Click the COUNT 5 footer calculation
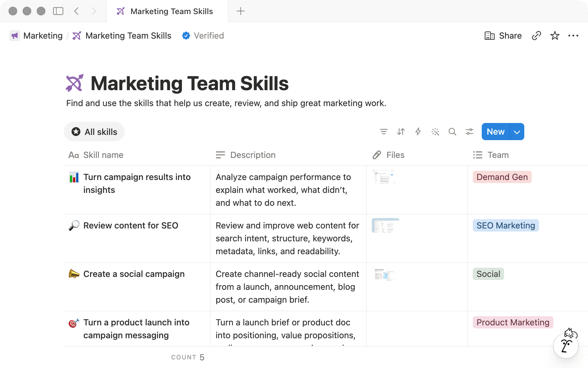The width and height of the screenshot is (588, 368). (188, 357)
